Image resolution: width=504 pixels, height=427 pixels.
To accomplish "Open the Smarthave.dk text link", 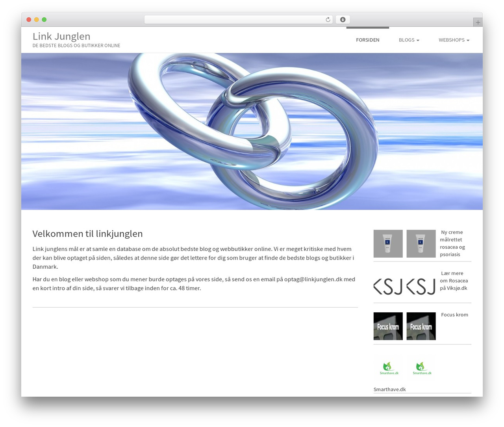I will point(389,389).
